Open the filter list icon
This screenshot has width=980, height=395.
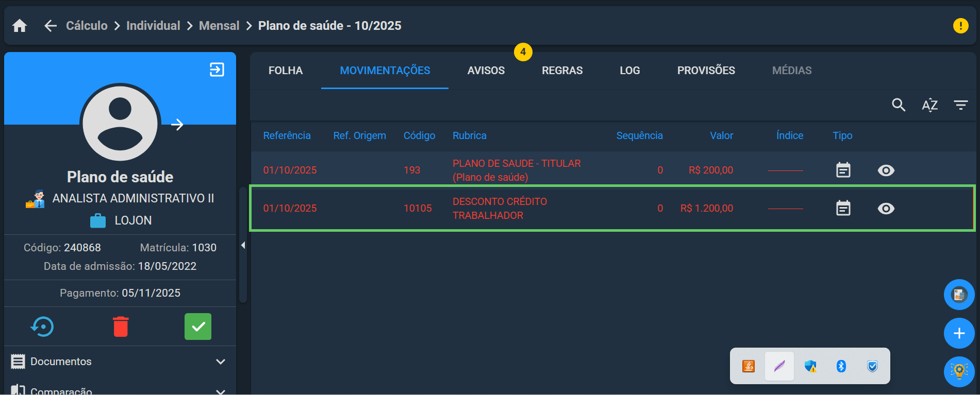960,105
